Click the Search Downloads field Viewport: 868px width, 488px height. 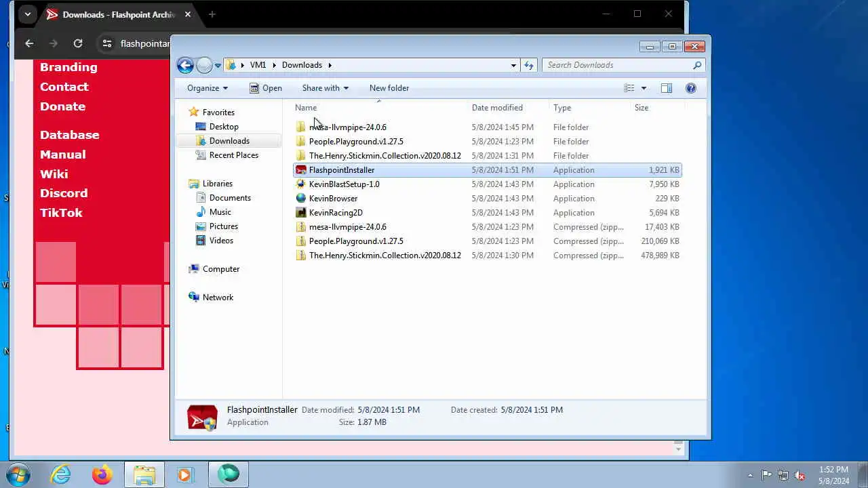point(624,65)
